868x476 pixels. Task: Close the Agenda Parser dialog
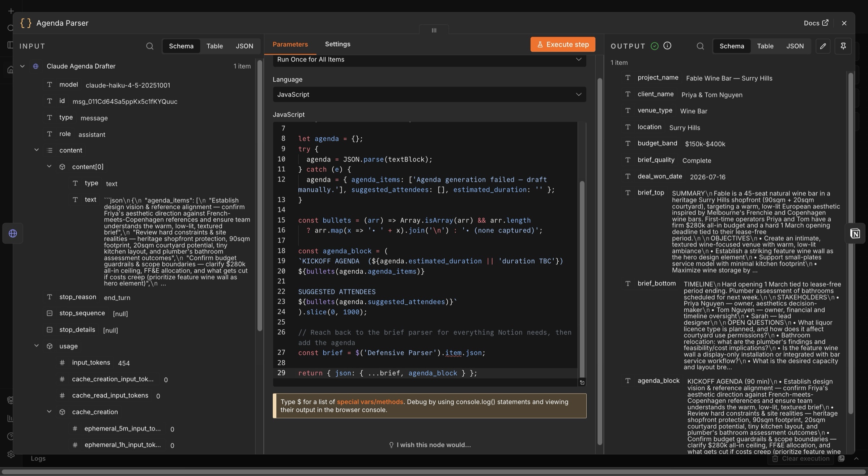(844, 23)
